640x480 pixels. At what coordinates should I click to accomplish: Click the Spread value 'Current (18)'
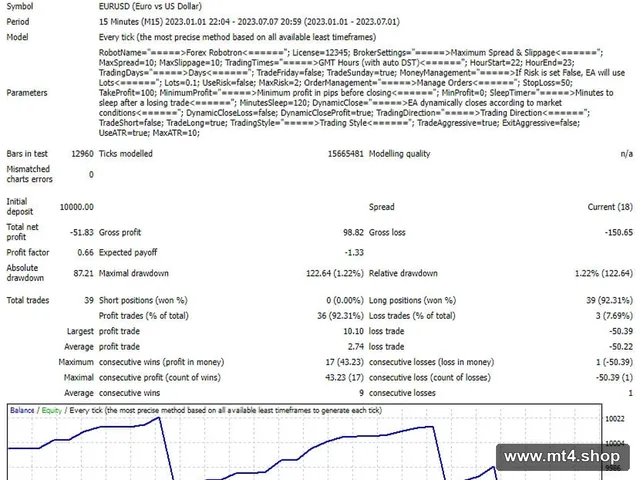click(x=610, y=207)
